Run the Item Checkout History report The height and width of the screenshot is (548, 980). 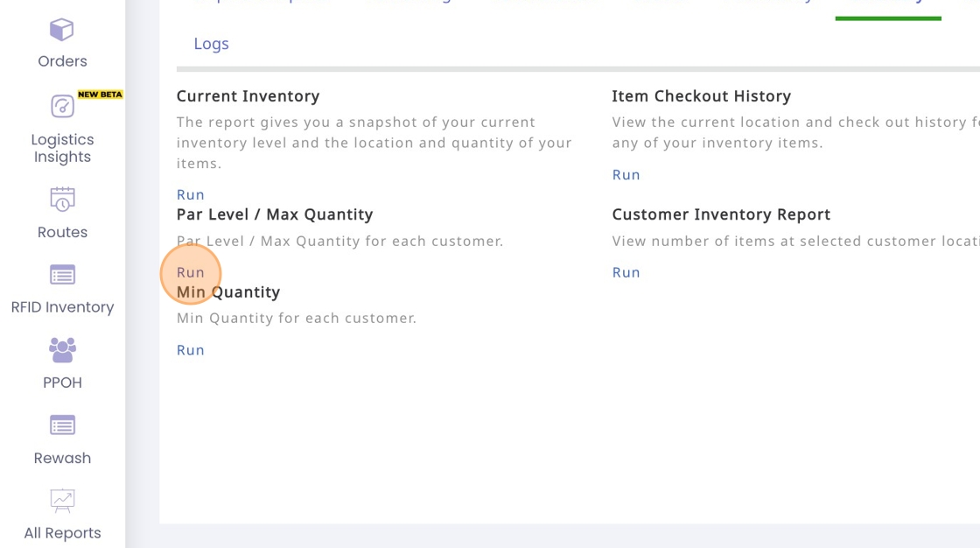pyautogui.click(x=626, y=175)
